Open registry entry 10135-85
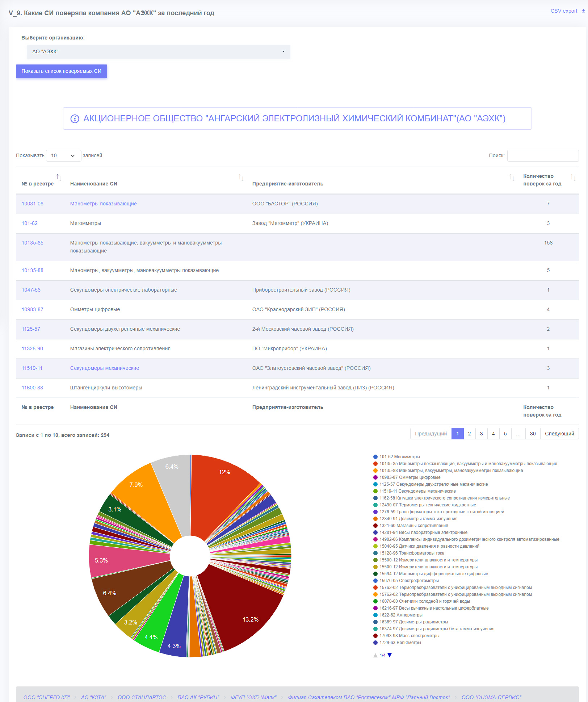 point(33,243)
